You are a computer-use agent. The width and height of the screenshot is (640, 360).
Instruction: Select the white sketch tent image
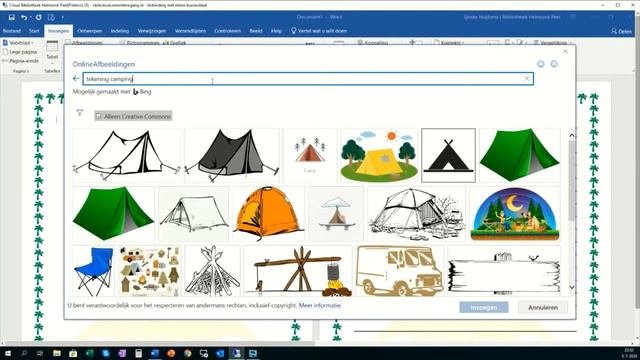193,214
